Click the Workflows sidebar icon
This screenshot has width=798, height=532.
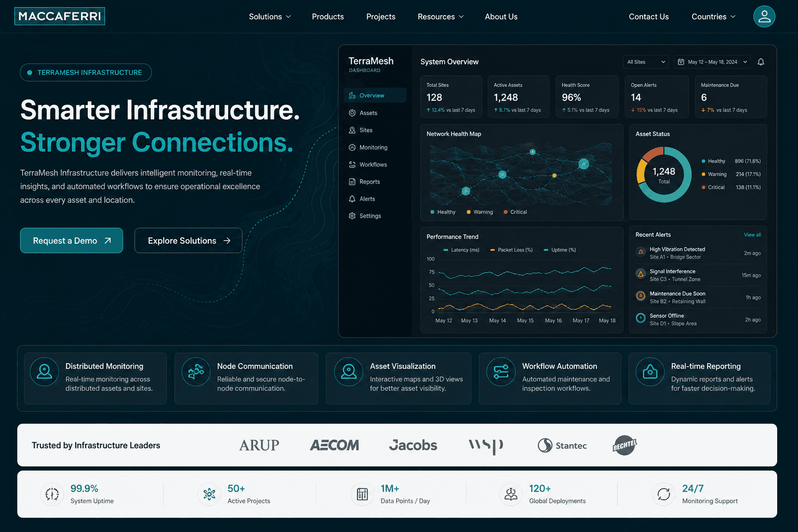[x=352, y=165]
